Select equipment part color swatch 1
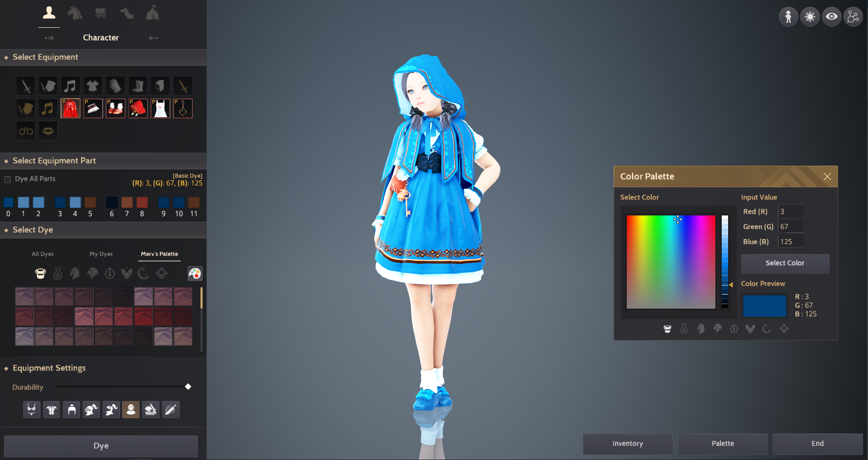This screenshot has width=868, height=460. click(x=24, y=202)
